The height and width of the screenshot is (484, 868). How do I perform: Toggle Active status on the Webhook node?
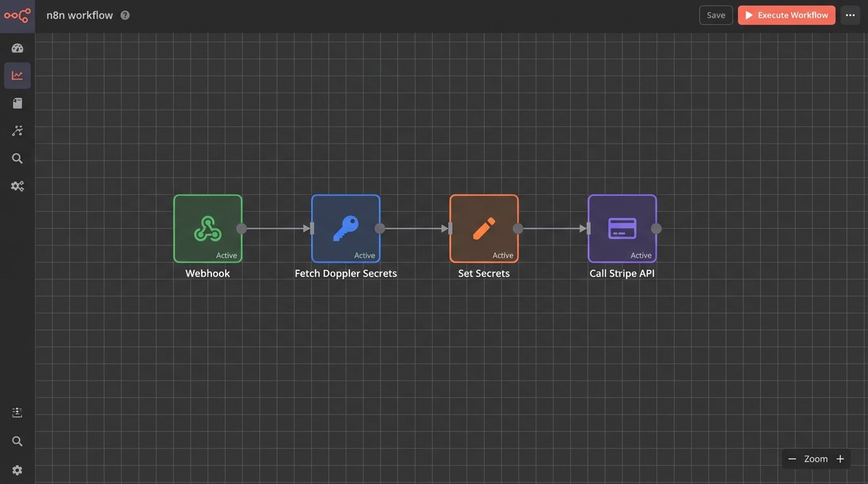[x=226, y=255]
